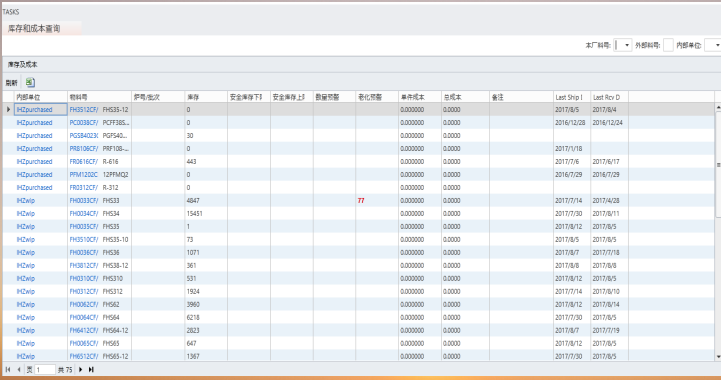Open the FH0035CF/ material link
The image size is (721, 380).
click(x=84, y=226)
